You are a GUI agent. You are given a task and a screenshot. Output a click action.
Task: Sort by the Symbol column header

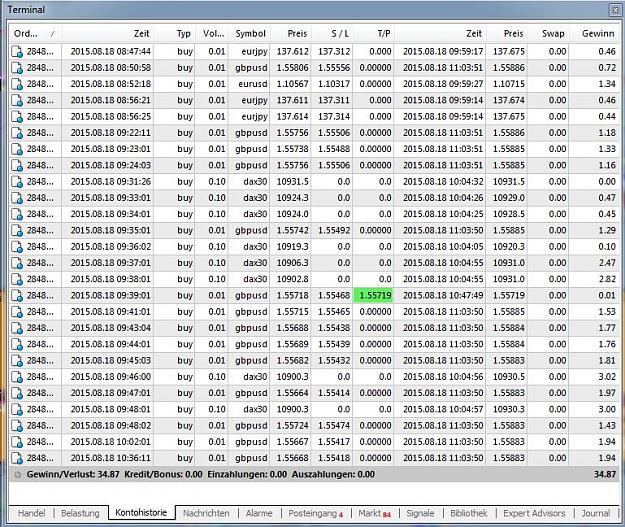tap(250, 34)
